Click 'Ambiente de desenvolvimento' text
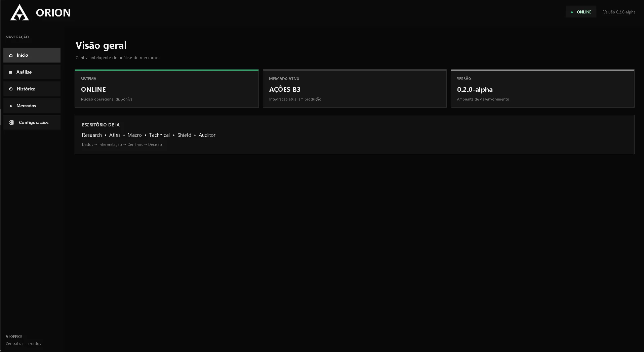The height and width of the screenshot is (352, 644). pos(483,99)
